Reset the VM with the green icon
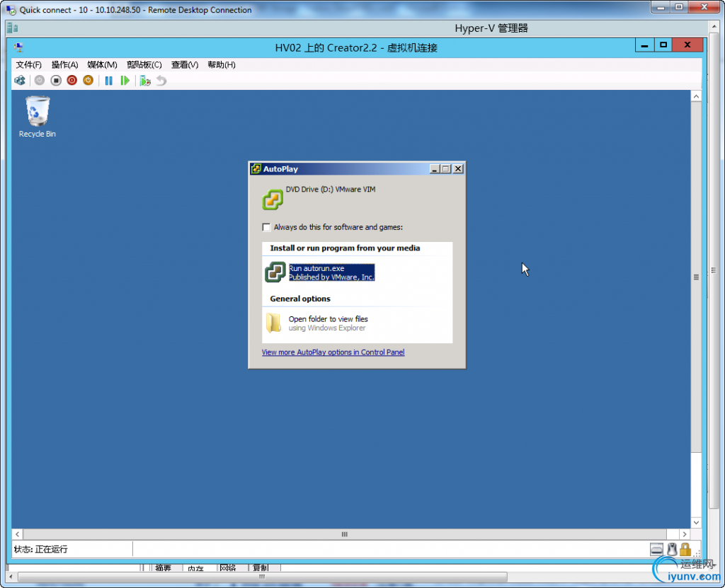This screenshot has height=588, width=725. [125, 81]
